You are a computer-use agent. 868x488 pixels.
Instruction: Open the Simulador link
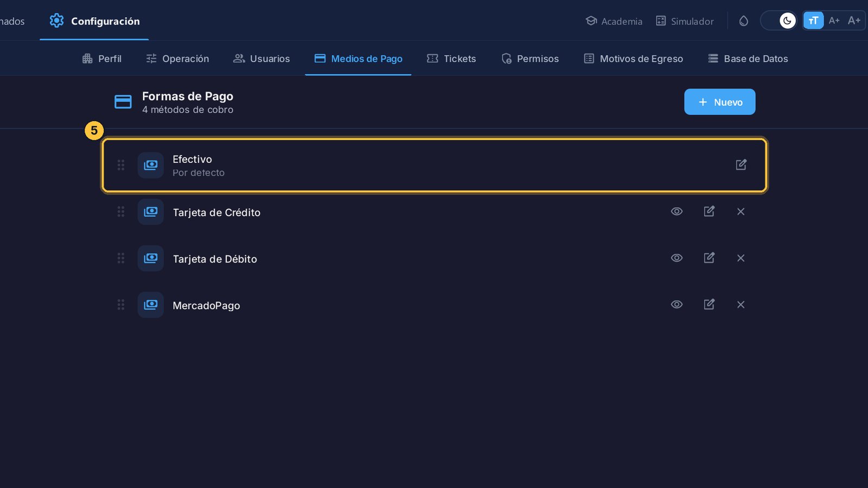coord(685,21)
